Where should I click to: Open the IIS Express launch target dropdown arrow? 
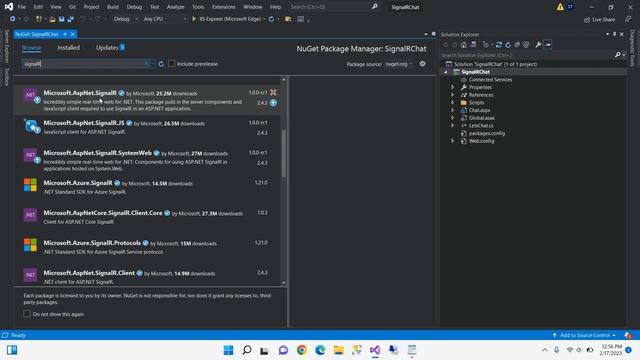click(x=264, y=19)
